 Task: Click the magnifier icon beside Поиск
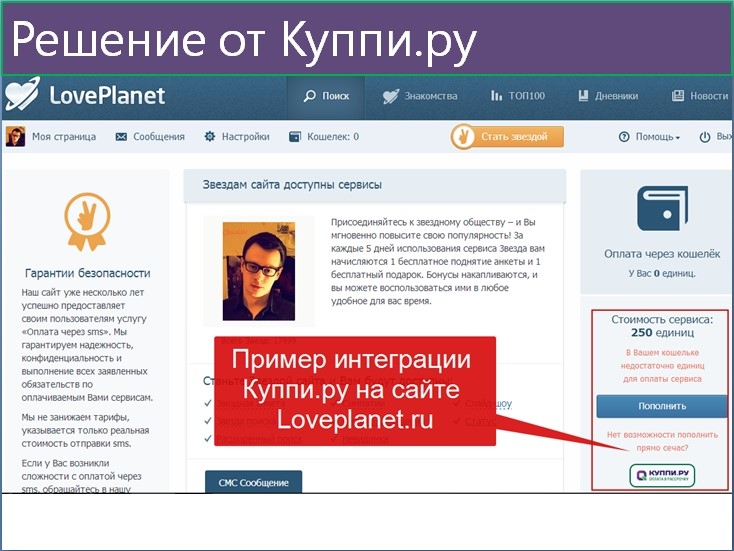click(309, 96)
